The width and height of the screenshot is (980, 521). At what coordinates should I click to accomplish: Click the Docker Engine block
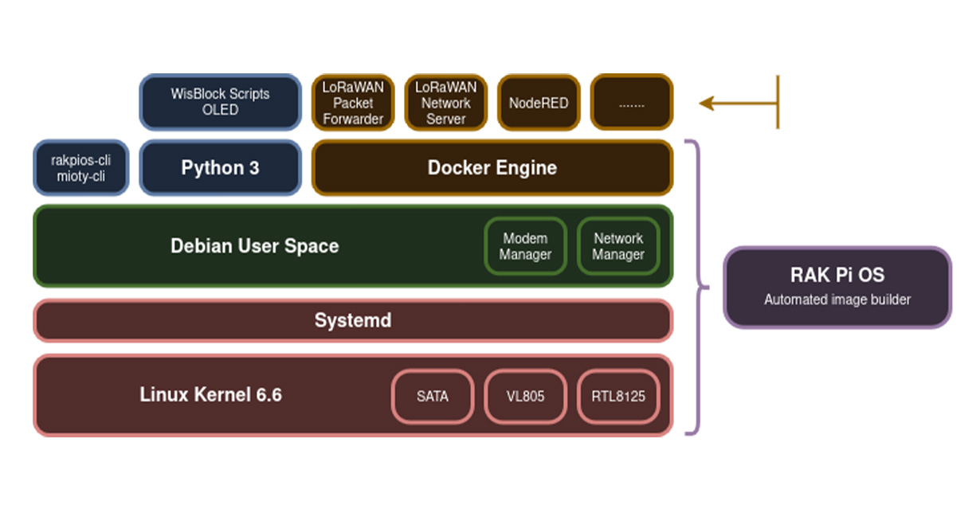pyautogui.click(x=492, y=168)
